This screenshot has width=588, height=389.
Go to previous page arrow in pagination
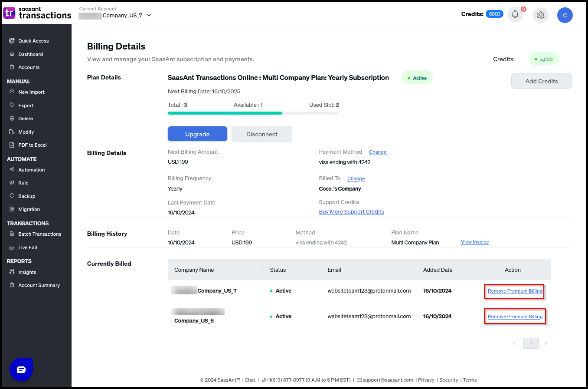(514, 343)
